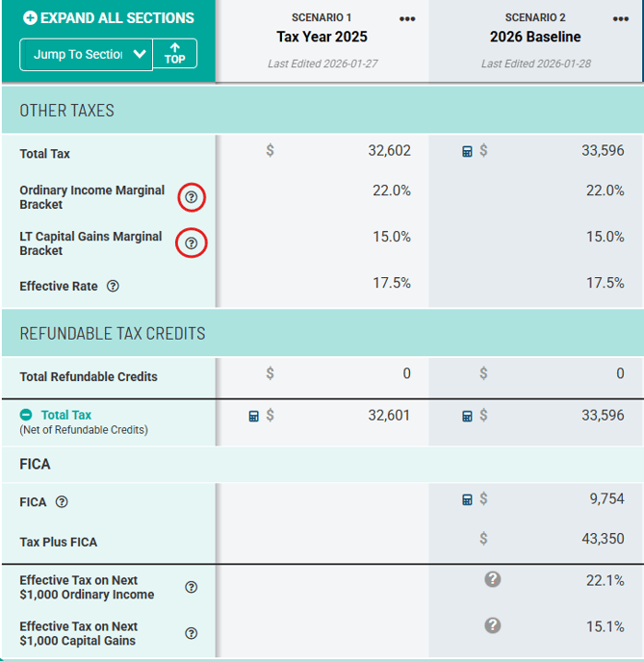Click the Scenario 2 Tax Plus FICA value 43,350
644x661 pixels.
click(603, 540)
